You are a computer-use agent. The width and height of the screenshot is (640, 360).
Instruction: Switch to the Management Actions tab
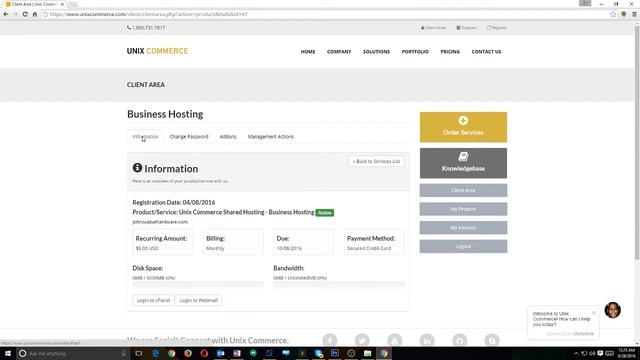tap(271, 137)
